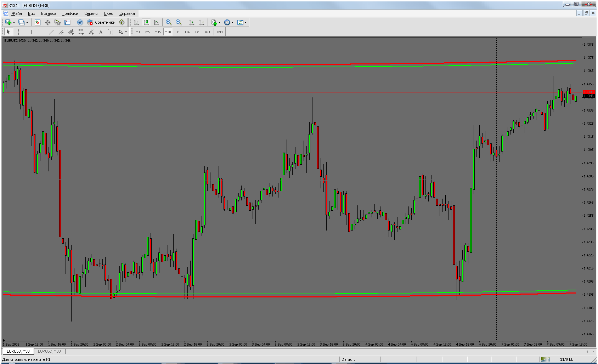Image resolution: width=598 pixels, height=364 pixels.
Task: Expand the New Chart dropdown arrow
Action: (x=14, y=22)
